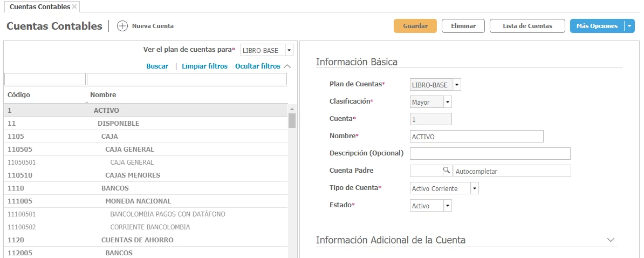Open the Clasificación dropdown
Image resolution: width=644 pixels, height=258 pixels.
point(447,102)
